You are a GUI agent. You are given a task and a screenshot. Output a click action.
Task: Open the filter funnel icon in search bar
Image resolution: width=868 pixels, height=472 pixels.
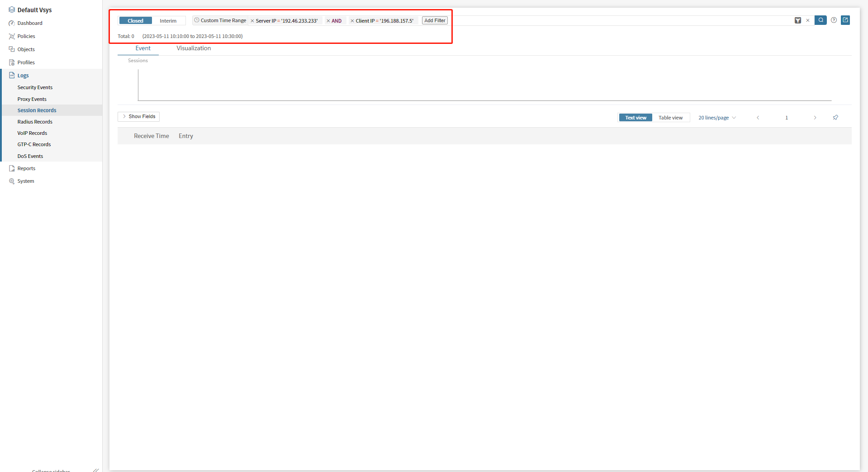coord(798,20)
